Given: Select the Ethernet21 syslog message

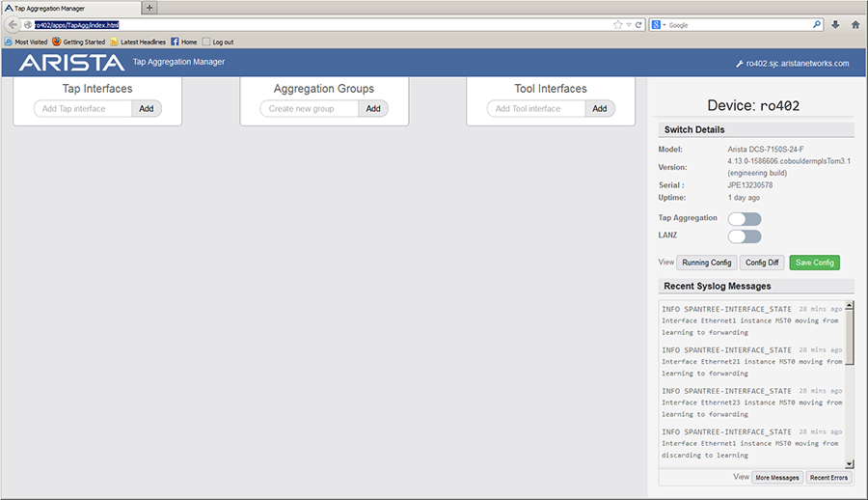Looking at the screenshot, I should pyautogui.click(x=751, y=361).
